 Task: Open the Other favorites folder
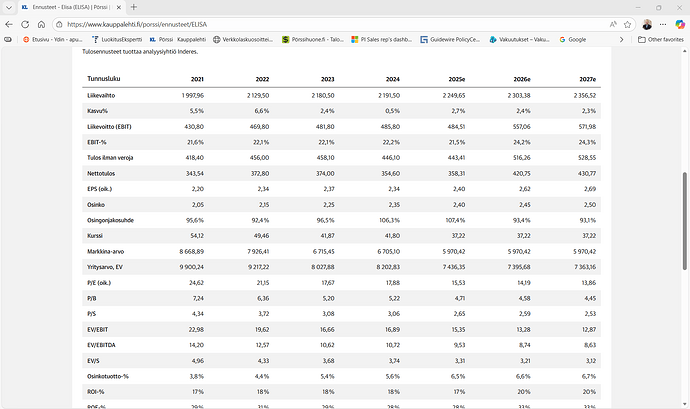point(661,39)
